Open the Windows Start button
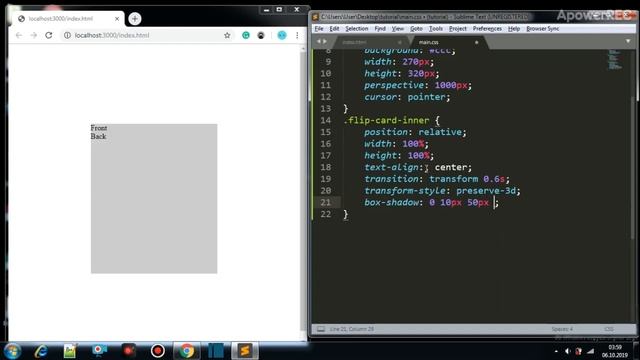640x360 pixels. [x=12, y=351]
